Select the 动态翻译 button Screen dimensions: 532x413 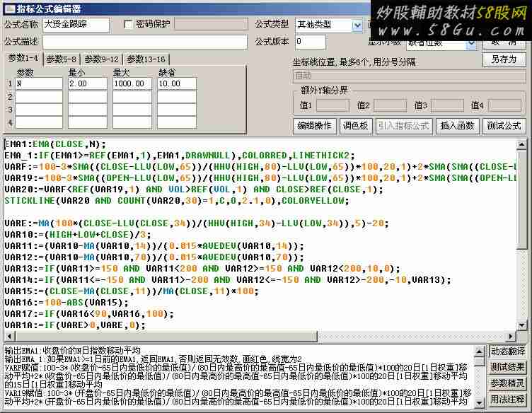508,351
